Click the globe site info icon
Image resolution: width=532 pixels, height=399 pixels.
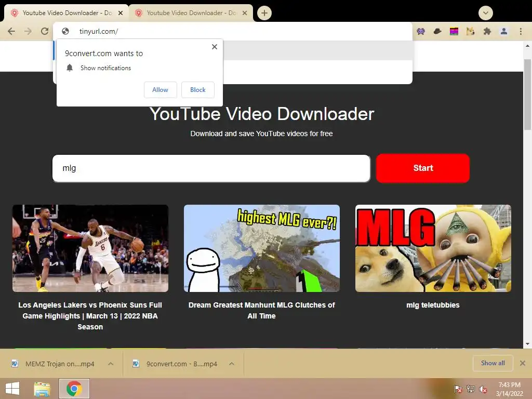[x=65, y=31]
